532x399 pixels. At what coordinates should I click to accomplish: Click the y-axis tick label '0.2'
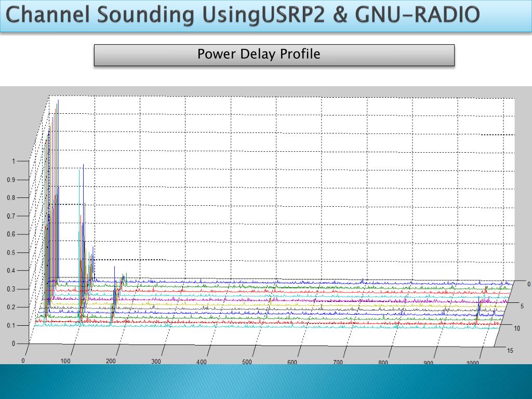coord(11,307)
